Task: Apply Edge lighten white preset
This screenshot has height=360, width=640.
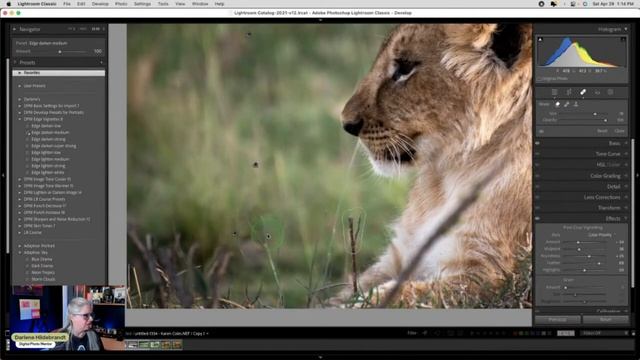Action: coord(47,172)
